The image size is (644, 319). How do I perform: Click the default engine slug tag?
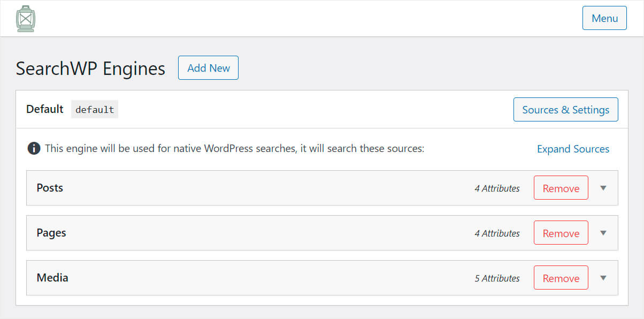coord(95,109)
